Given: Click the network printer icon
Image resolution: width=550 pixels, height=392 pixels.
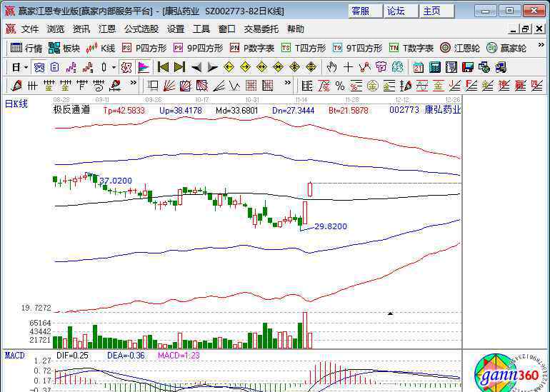Looking at the screenshot, I should pyautogui.click(x=501, y=67).
